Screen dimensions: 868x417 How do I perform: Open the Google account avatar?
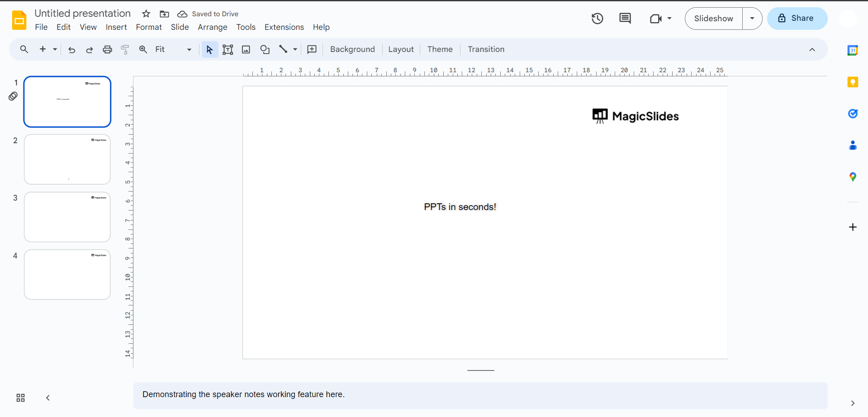[848, 19]
